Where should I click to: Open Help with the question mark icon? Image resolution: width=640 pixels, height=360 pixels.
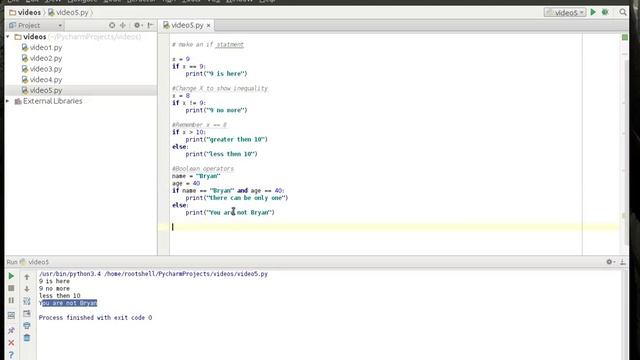(11, 355)
